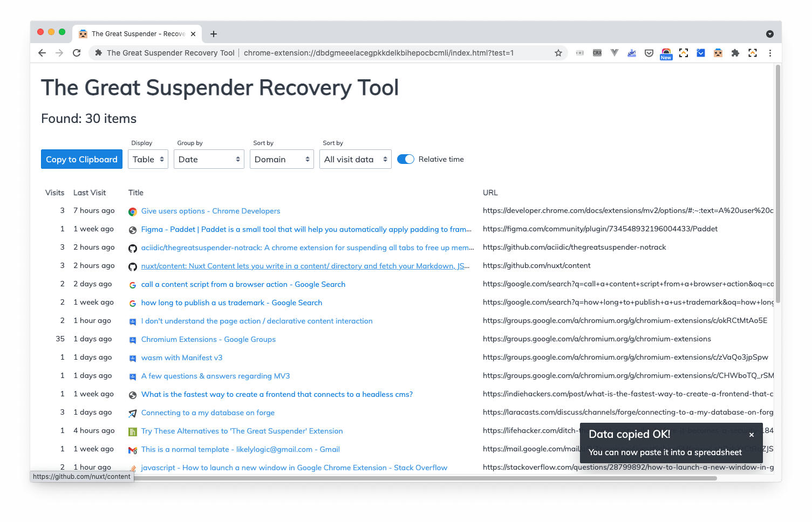The height and width of the screenshot is (522, 812).
Task: Open fastest way to create a frontend link
Action: click(277, 394)
